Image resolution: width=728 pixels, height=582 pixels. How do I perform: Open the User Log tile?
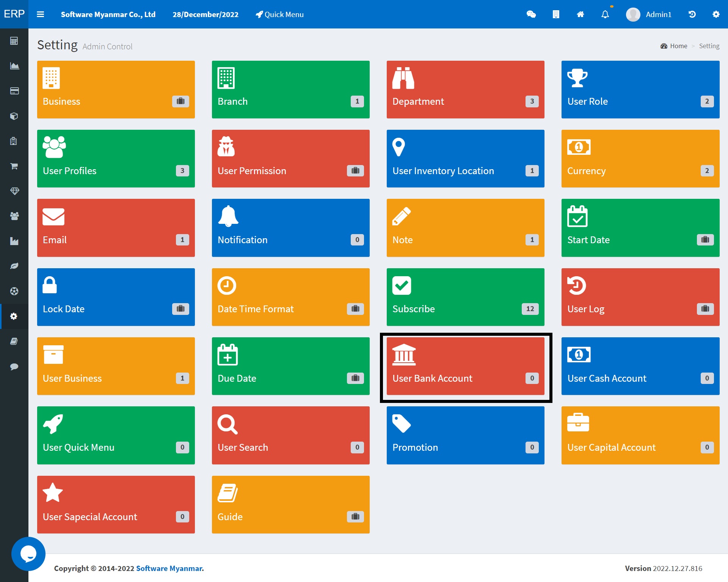tap(640, 297)
